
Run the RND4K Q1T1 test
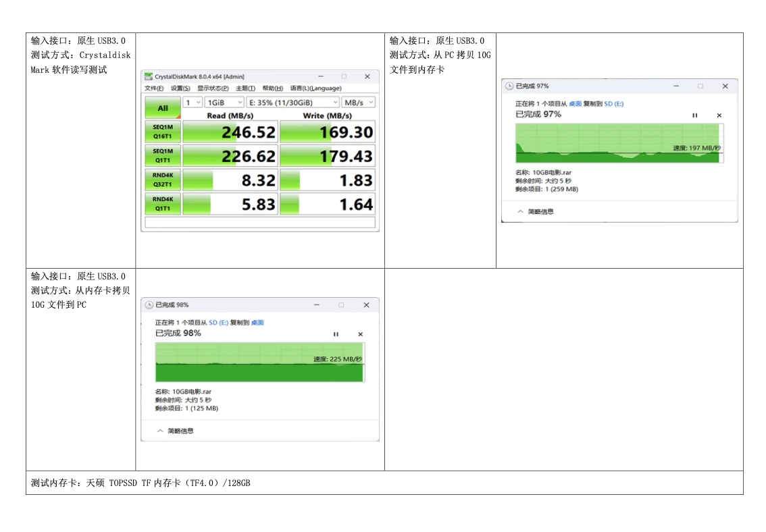tap(163, 203)
